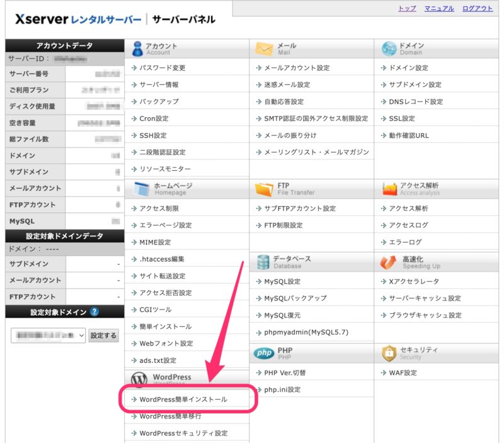Open パスワード変更

[163, 68]
